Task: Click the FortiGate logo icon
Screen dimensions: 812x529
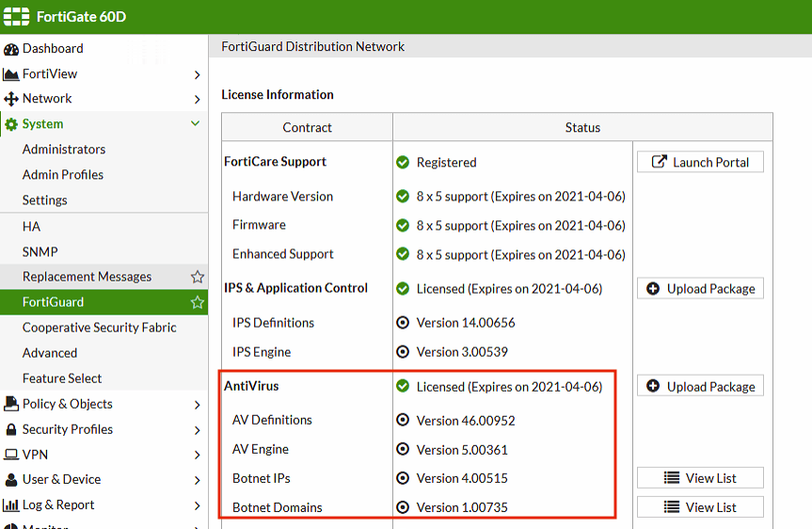Action: [16, 17]
